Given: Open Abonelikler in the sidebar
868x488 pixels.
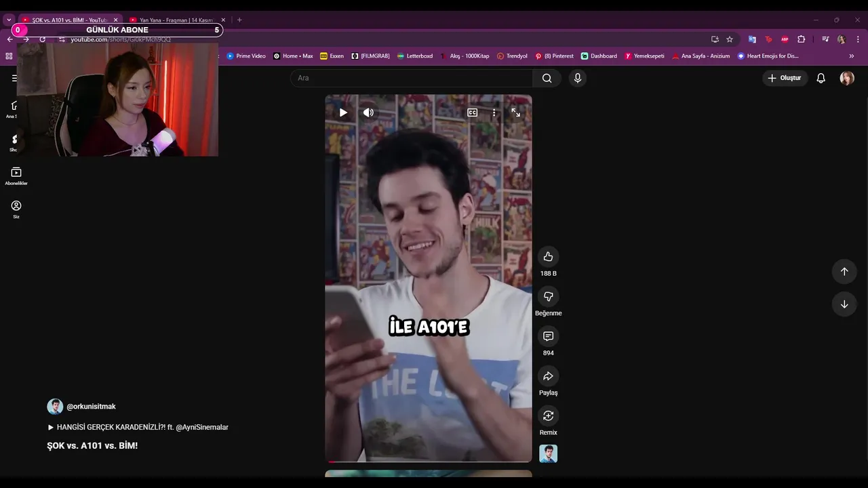Looking at the screenshot, I should click(x=16, y=176).
